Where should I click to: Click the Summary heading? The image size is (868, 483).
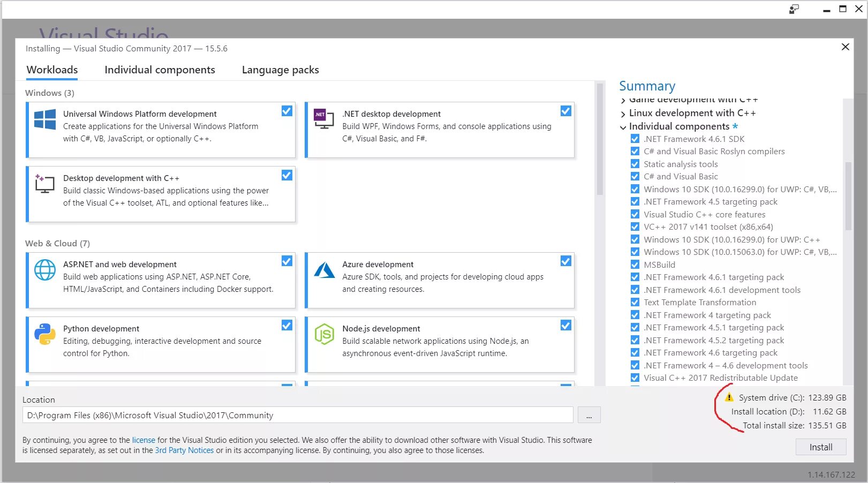coord(647,86)
